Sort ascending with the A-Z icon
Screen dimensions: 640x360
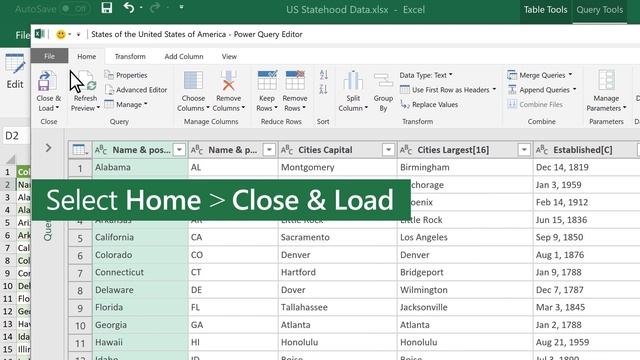324,75
